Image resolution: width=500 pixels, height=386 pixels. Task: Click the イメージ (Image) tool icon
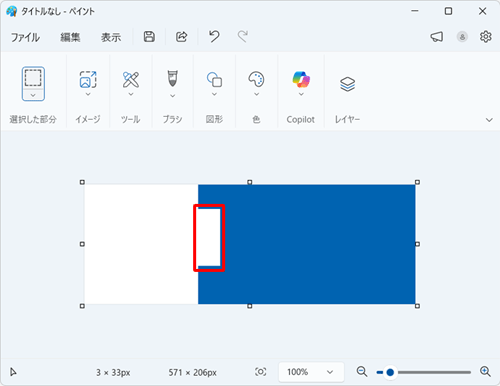[x=88, y=79]
